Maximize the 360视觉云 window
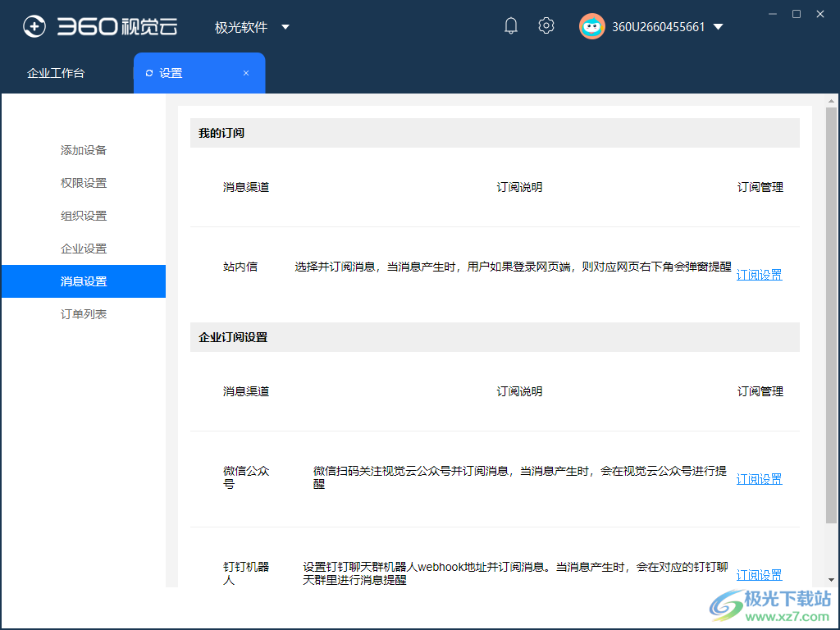 point(797,14)
